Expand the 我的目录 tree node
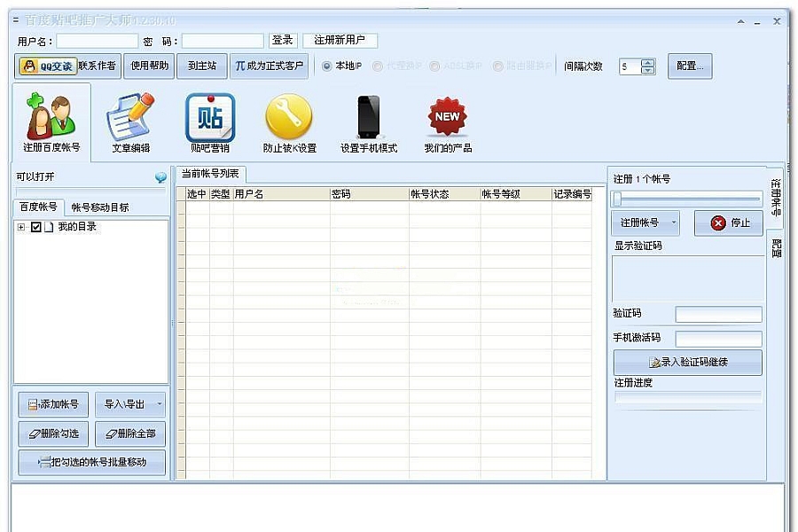 21,227
